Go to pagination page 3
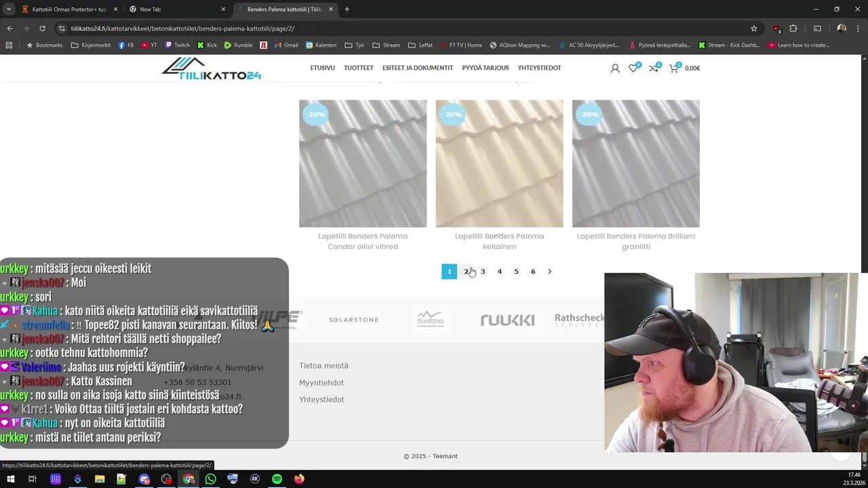The image size is (868, 488). point(483,272)
